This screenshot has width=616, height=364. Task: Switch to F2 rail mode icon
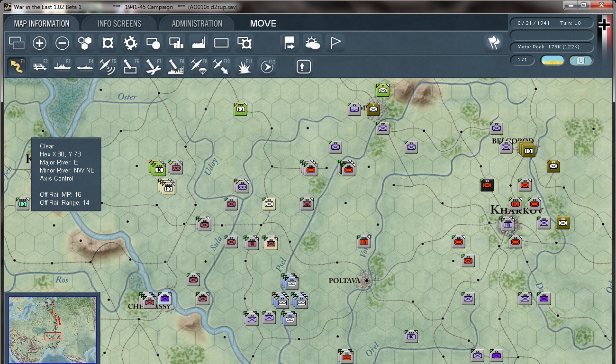point(40,66)
